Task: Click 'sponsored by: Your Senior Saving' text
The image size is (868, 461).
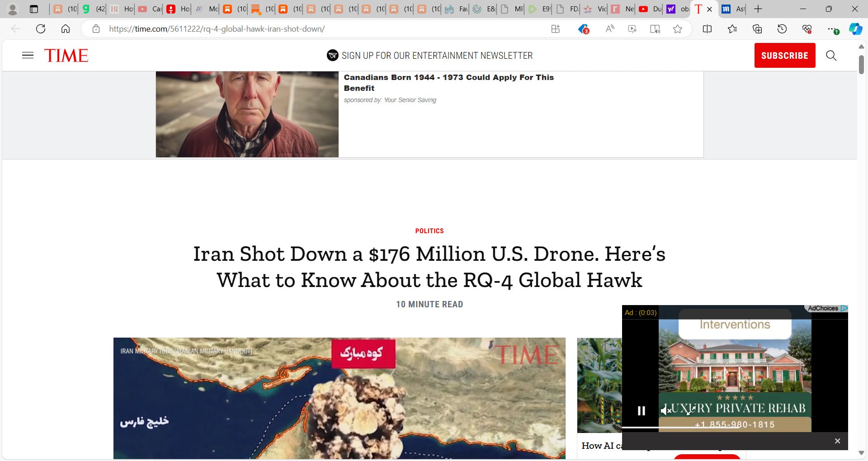Action: (390, 100)
